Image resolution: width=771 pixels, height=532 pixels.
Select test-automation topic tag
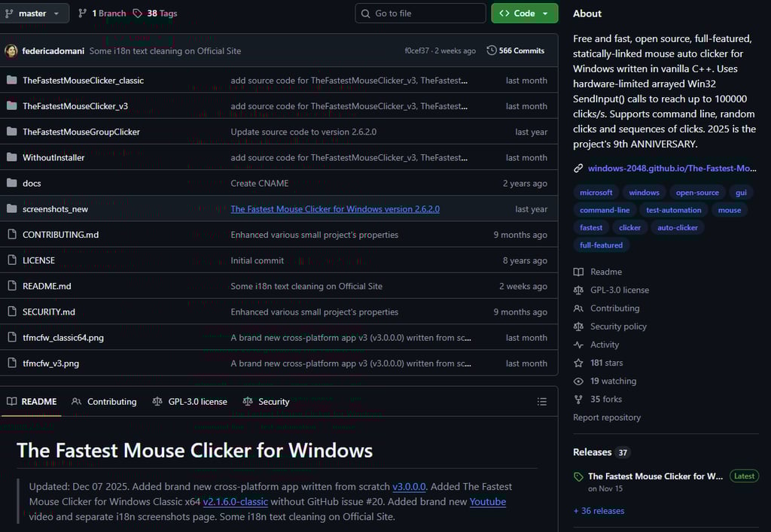pyautogui.click(x=674, y=210)
